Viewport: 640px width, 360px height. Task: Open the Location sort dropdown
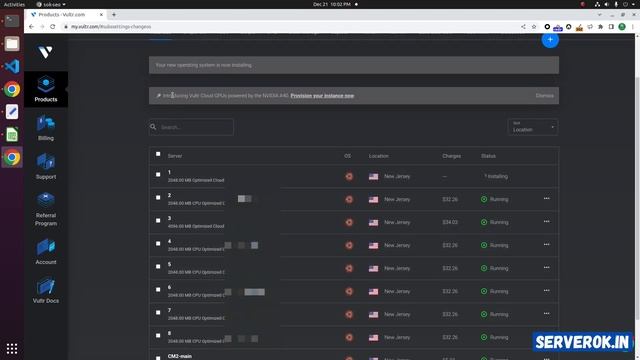(x=533, y=127)
